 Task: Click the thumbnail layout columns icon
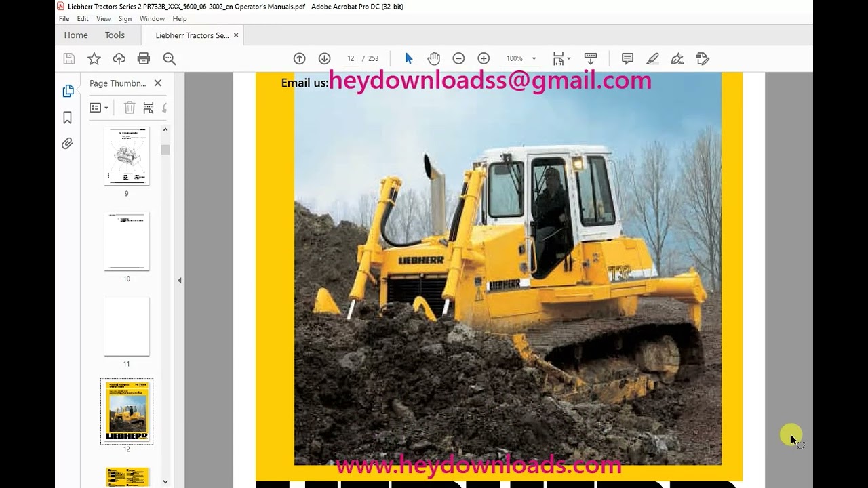point(149,108)
